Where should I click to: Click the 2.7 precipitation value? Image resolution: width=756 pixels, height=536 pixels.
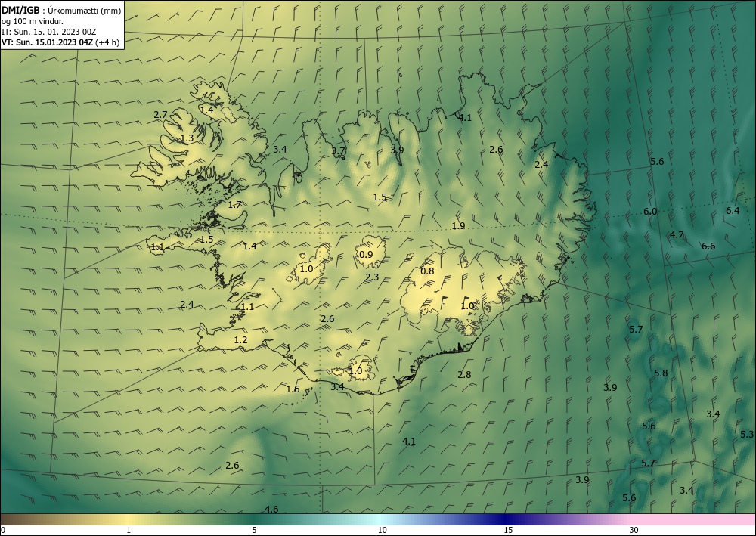click(x=160, y=115)
